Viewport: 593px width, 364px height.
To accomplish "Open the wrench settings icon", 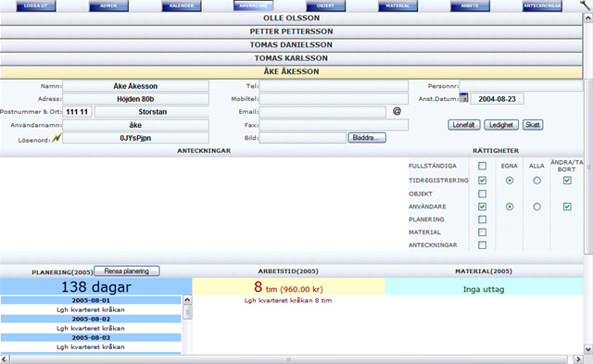I will tap(585, 6).
